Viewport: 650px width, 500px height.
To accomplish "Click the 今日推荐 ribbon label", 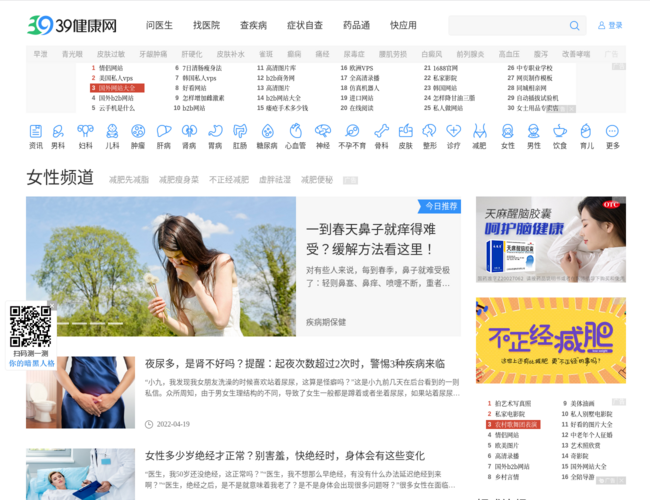I will pos(441,206).
